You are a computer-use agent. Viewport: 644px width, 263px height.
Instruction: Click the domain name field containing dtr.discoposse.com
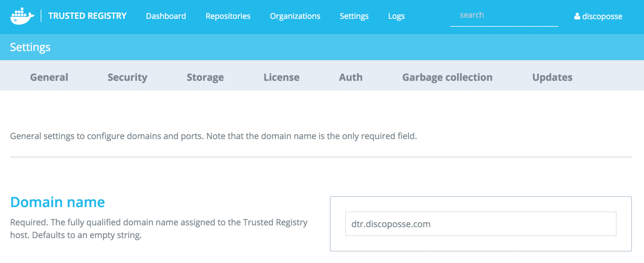tap(480, 224)
